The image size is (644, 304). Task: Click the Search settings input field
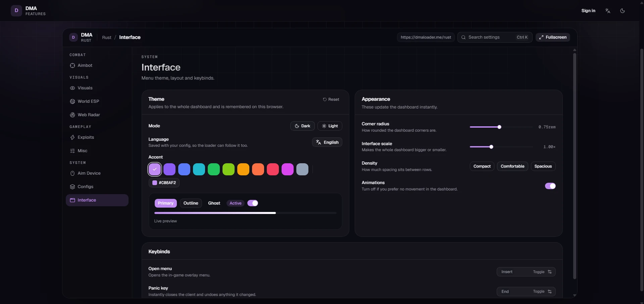pyautogui.click(x=495, y=37)
